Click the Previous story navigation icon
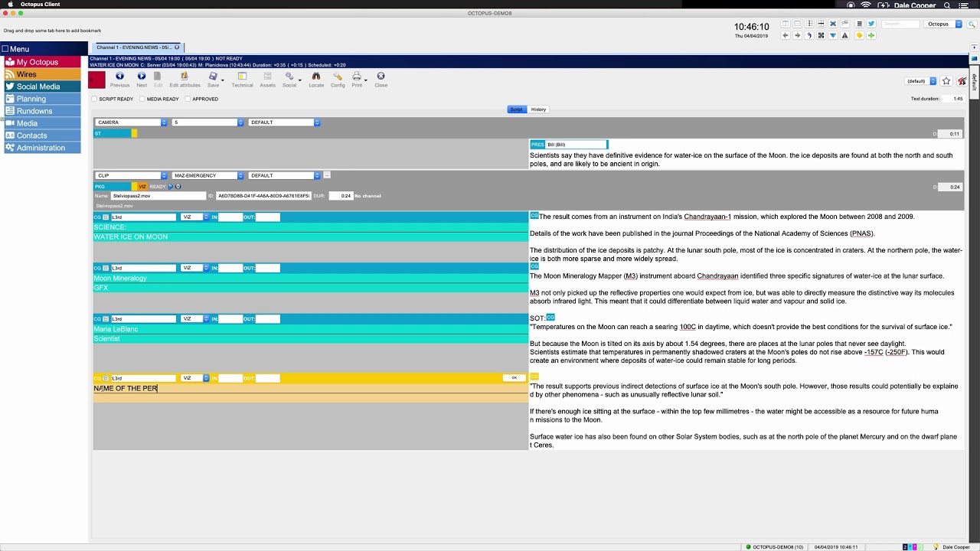The image size is (980, 551). pos(119,77)
